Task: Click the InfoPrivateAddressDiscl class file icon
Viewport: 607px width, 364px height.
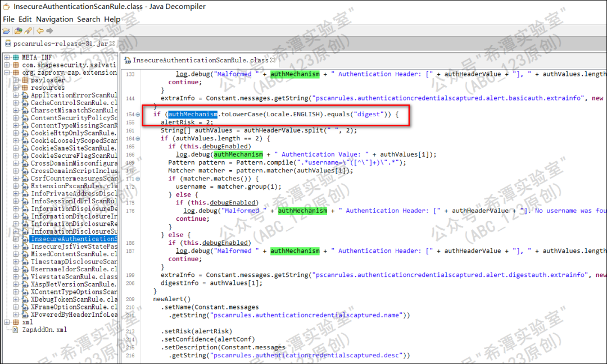Action: pyautogui.click(x=25, y=193)
